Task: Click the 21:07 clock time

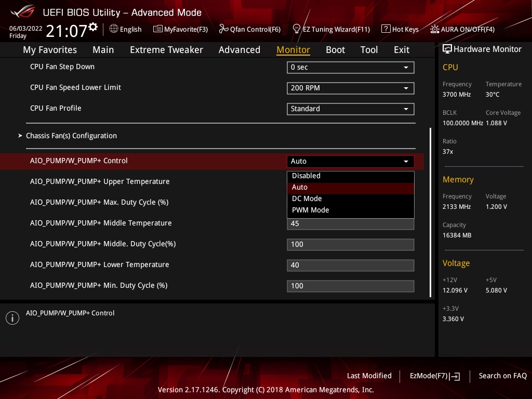Action: 66,31
